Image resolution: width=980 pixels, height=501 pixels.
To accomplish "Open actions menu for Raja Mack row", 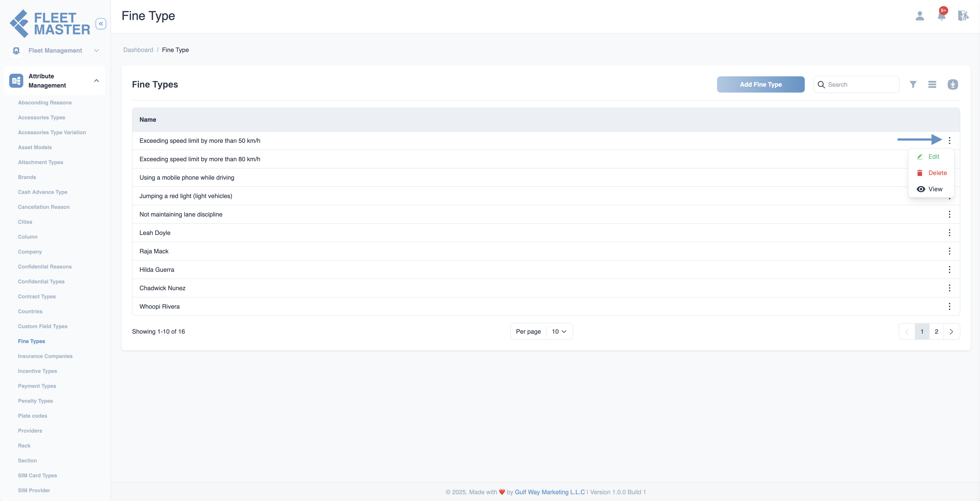I will [x=950, y=251].
